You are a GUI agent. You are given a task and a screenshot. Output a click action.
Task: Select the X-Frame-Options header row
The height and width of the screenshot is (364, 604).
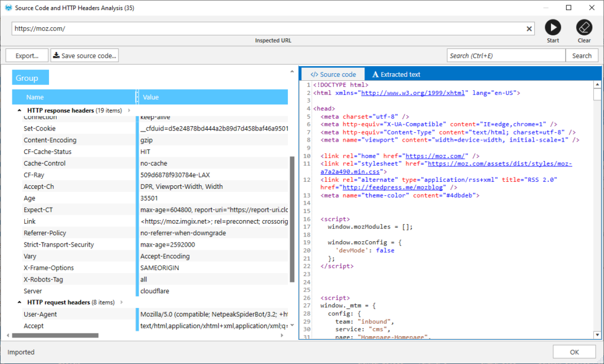(155, 268)
